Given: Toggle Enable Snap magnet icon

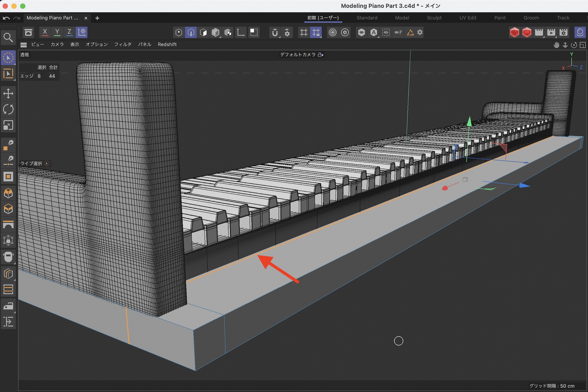Looking at the screenshot, I should (x=275, y=32).
